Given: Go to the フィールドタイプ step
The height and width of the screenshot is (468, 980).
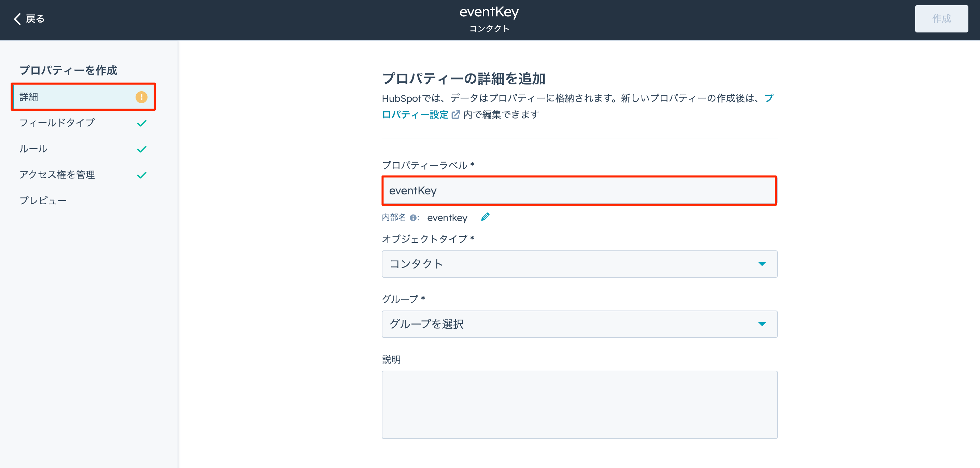Looking at the screenshot, I should tap(83, 123).
